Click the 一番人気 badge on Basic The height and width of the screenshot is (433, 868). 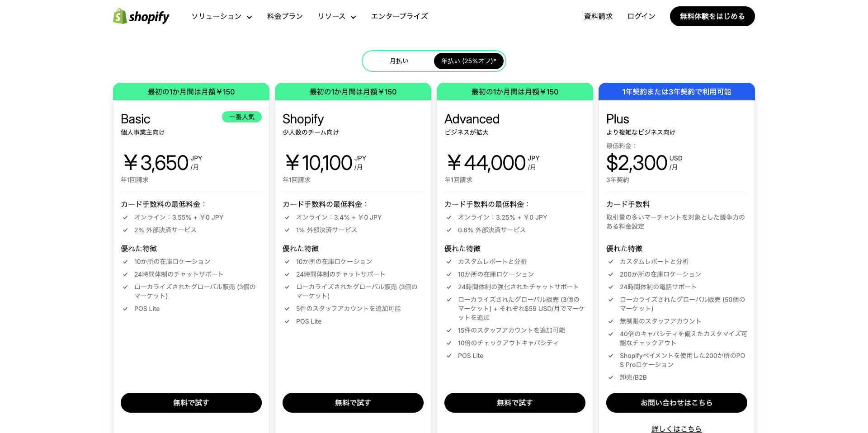click(242, 117)
